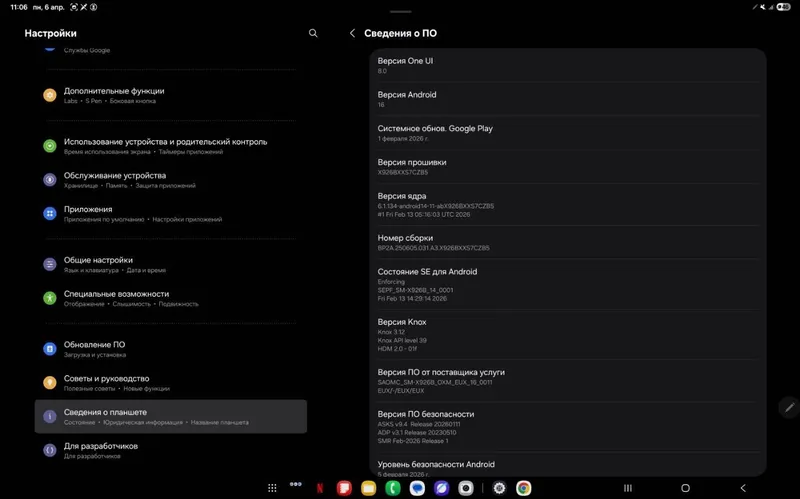Tap the floating pencil edit icon
The height and width of the screenshot is (499, 800).
pos(789,407)
